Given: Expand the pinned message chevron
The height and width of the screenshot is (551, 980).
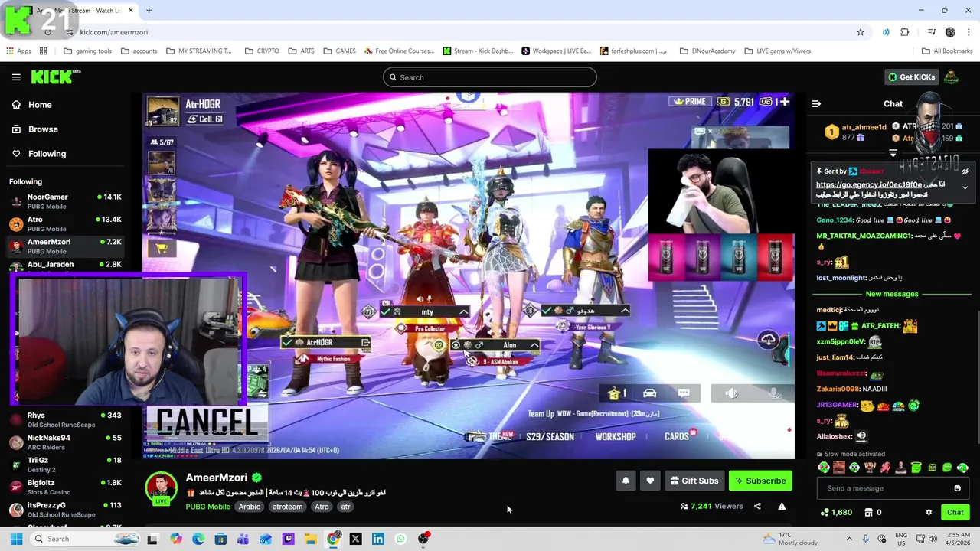Looking at the screenshot, I should (x=965, y=187).
